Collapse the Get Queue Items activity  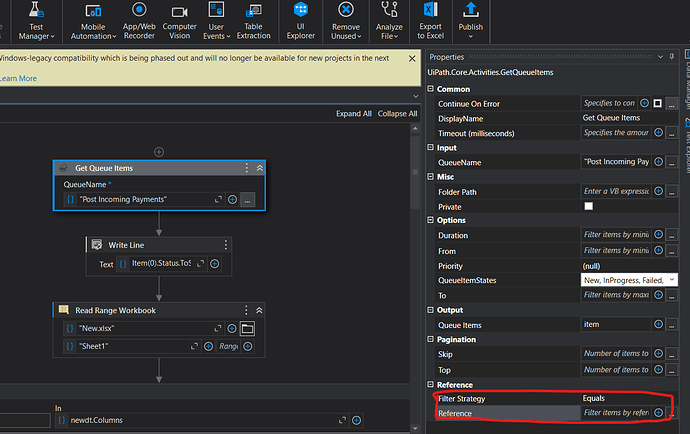coord(260,168)
